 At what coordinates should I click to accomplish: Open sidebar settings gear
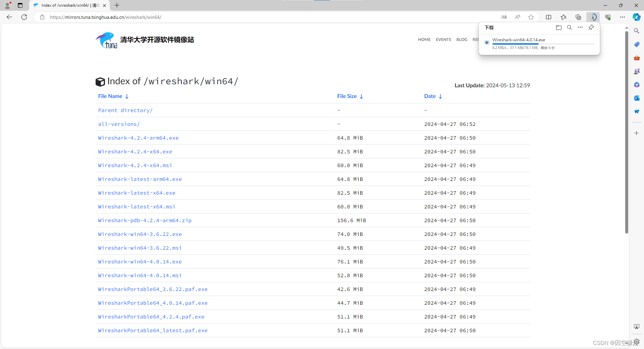coord(637,342)
